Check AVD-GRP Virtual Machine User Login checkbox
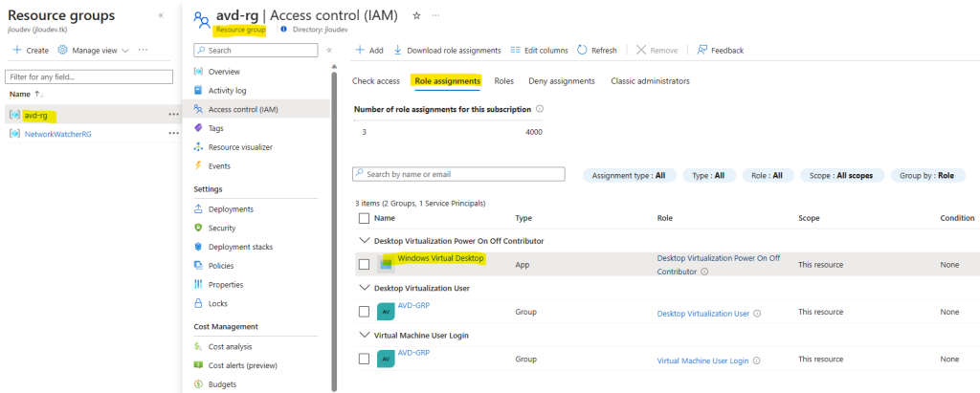Image resolution: width=980 pixels, height=393 pixels. 365,359
